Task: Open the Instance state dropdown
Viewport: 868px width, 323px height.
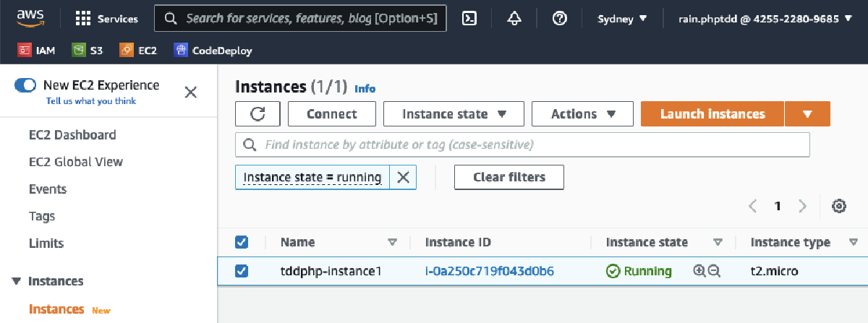Action: 454,114
